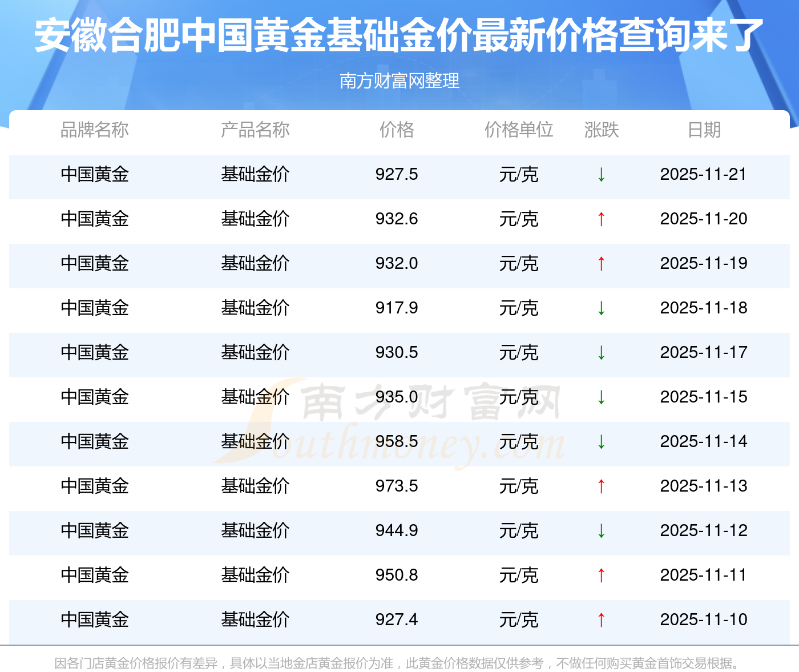
Task: Click the 价格 column header
Action: [397, 130]
